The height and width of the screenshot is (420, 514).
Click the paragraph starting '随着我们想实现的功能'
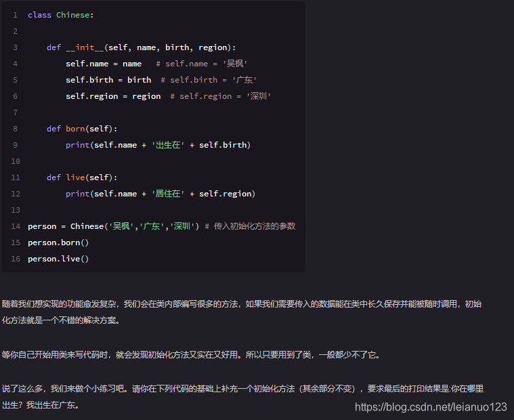pyautogui.click(x=242, y=312)
